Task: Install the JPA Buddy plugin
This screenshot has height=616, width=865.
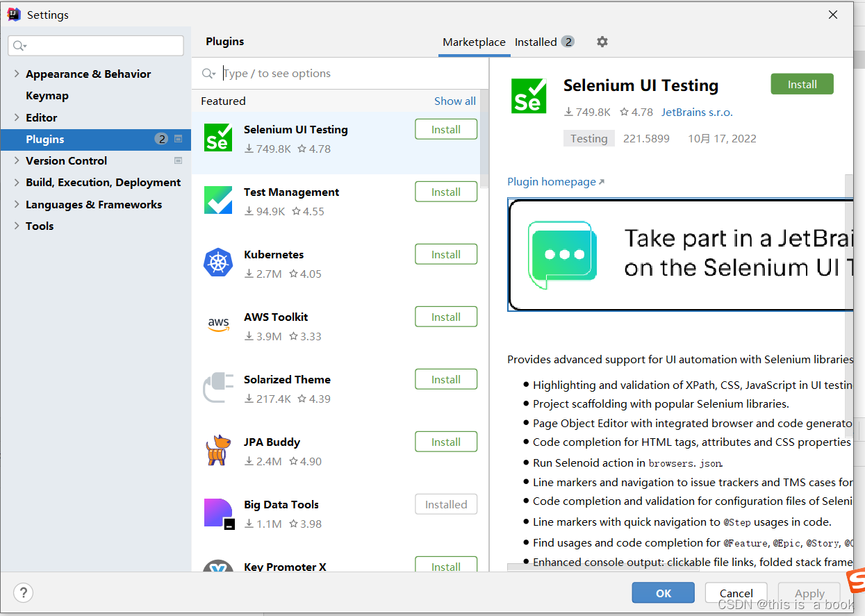Action: coord(446,442)
